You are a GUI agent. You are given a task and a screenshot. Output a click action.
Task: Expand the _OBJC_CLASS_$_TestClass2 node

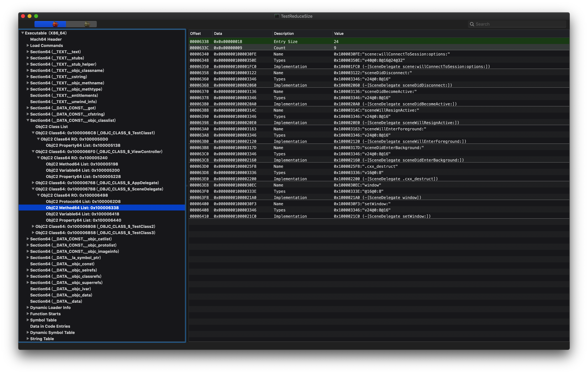pos(33,226)
